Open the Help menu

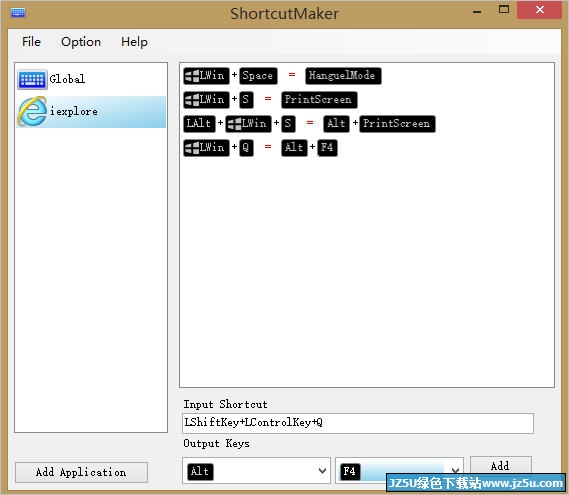[x=134, y=42]
